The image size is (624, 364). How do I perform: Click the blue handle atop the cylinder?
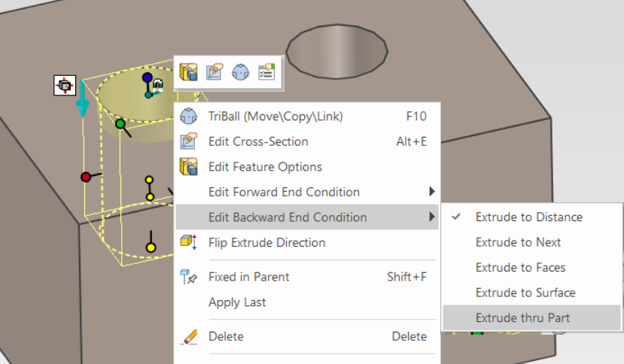click(x=148, y=77)
